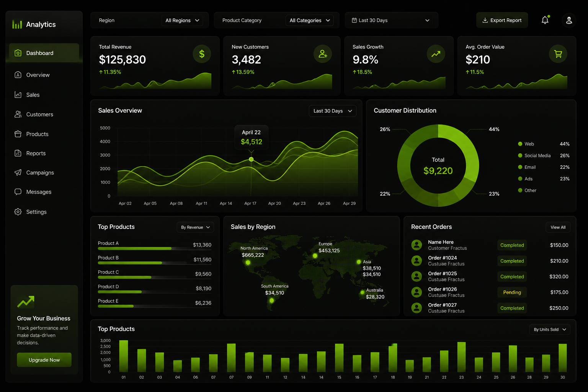Click the New Customers person-add icon
The width and height of the screenshot is (588, 392).
(323, 54)
